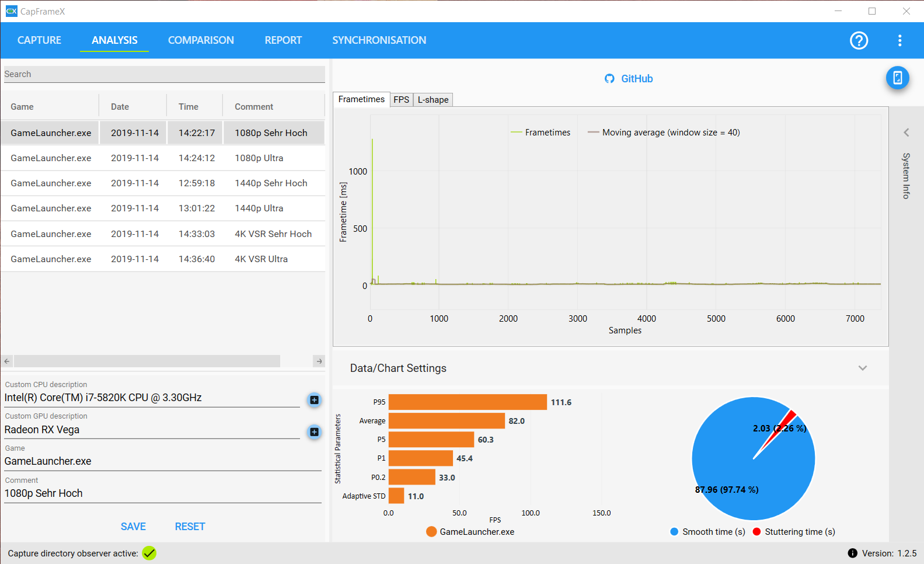The height and width of the screenshot is (564, 924).
Task: Click the blue Smooth time legend swatch
Action: (x=674, y=532)
